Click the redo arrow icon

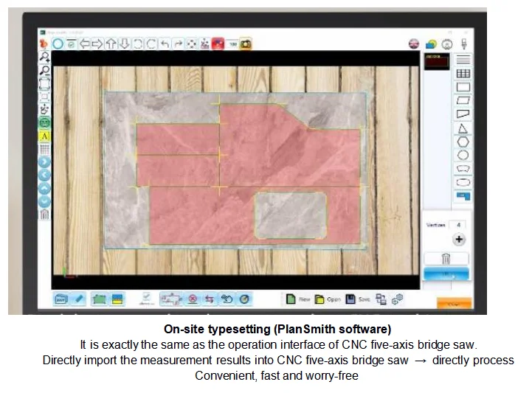178,44
